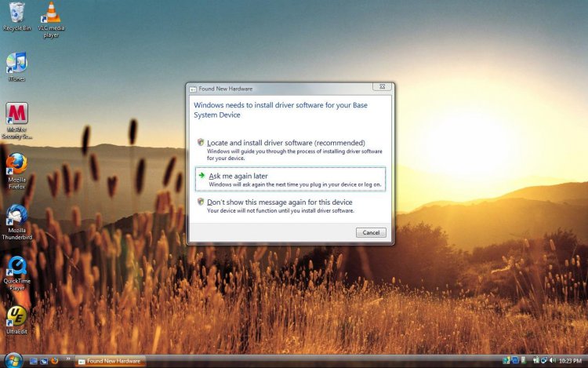The image size is (588, 368).
Task: Select the iTunes desktop icon
Action: click(x=16, y=67)
